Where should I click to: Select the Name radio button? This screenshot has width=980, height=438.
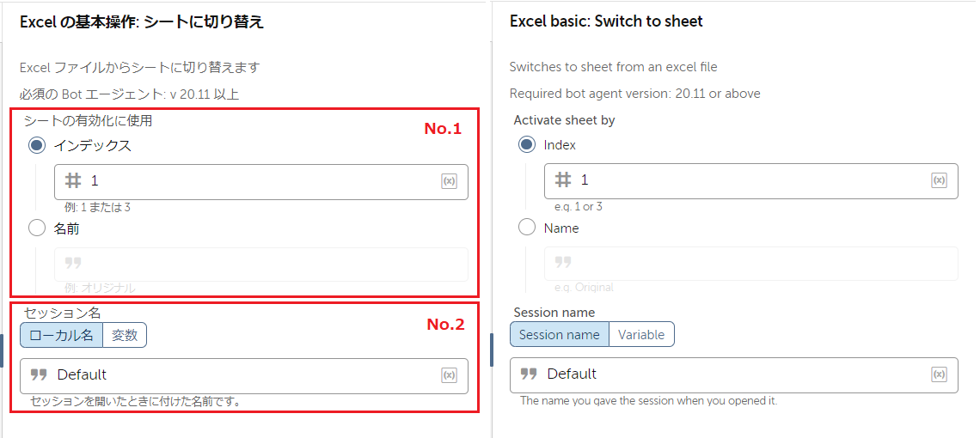coord(526,228)
